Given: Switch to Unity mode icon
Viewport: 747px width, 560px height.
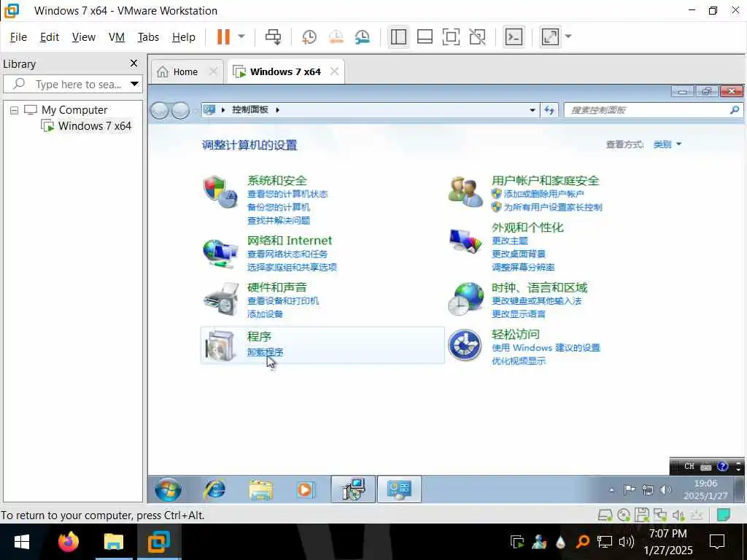Looking at the screenshot, I should pyautogui.click(x=477, y=36).
